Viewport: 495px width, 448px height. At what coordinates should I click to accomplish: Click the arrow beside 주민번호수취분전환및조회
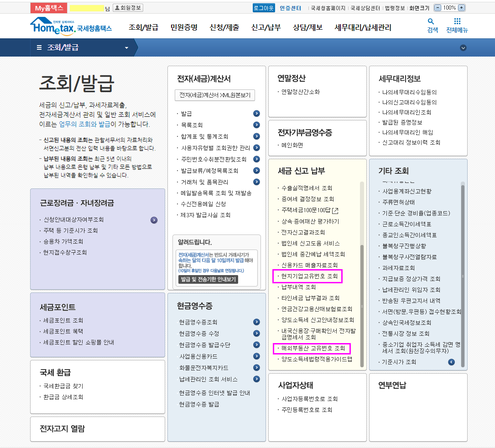(x=256, y=159)
